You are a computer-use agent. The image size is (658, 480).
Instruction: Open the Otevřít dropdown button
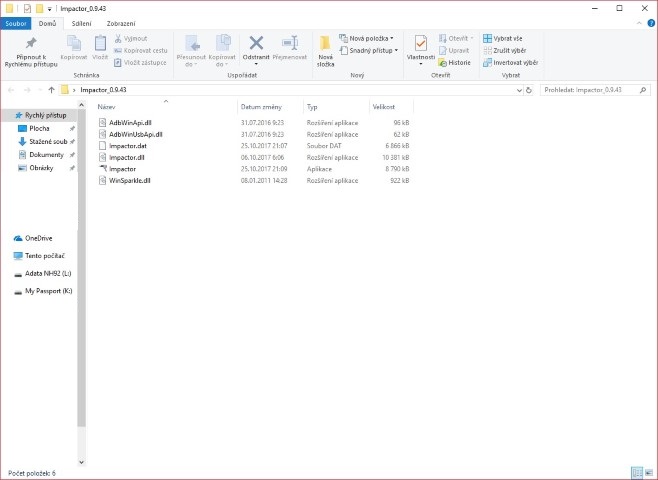coord(456,39)
